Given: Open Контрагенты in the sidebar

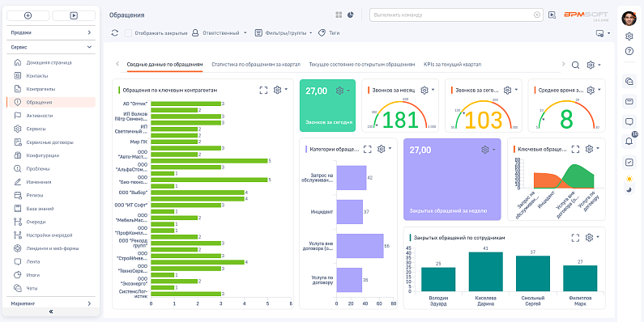Looking at the screenshot, I should pos(41,89).
